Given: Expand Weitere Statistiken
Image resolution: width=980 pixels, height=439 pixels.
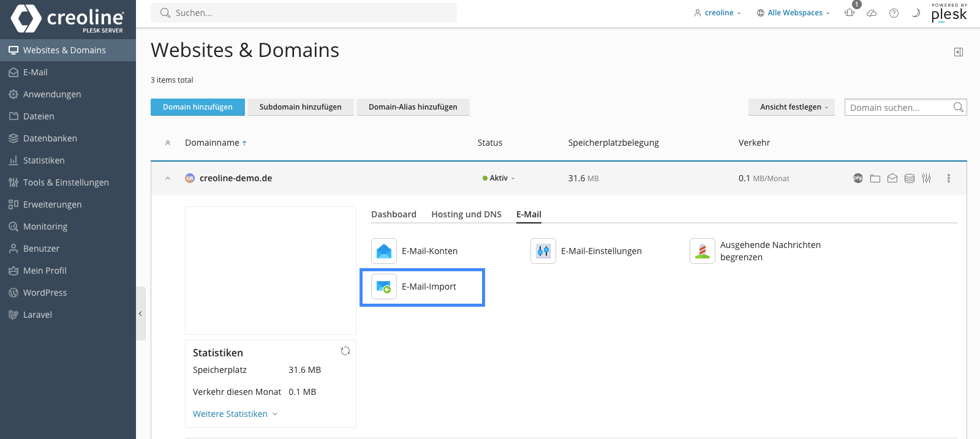Looking at the screenshot, I should coord(235,414).
